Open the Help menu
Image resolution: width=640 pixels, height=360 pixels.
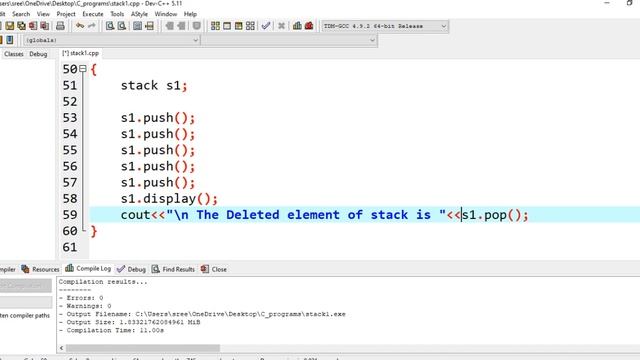[190, 14]
